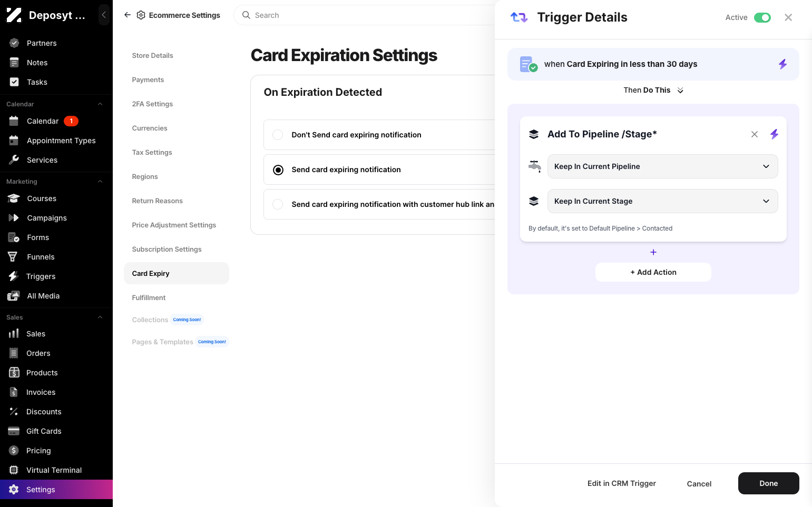Click the trigger condition lightning icon

783,64
